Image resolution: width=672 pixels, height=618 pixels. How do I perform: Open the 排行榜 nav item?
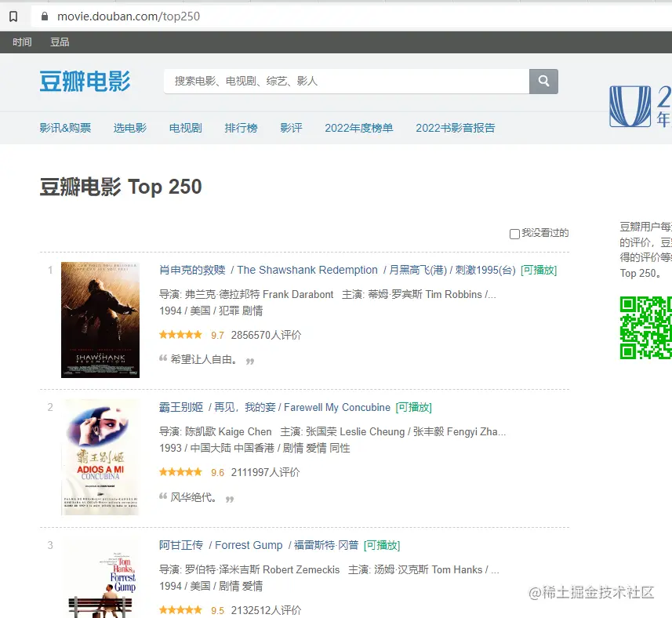242,128
